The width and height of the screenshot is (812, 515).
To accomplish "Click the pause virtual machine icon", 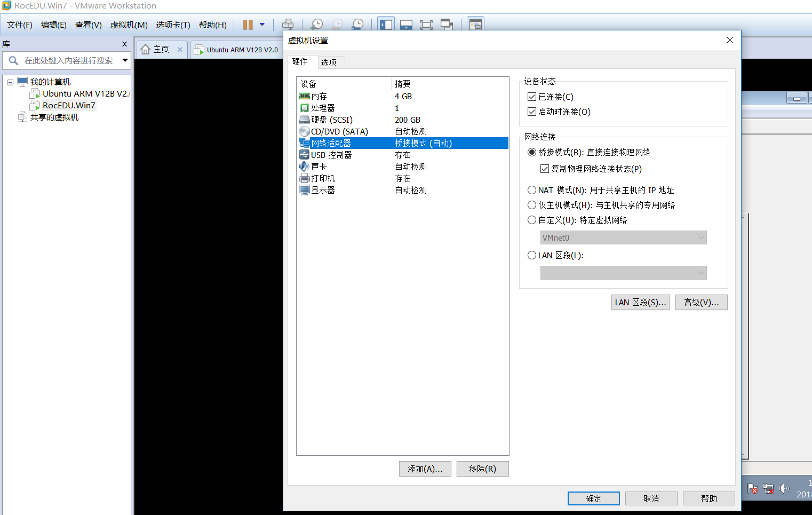I will tap(248, 25).
